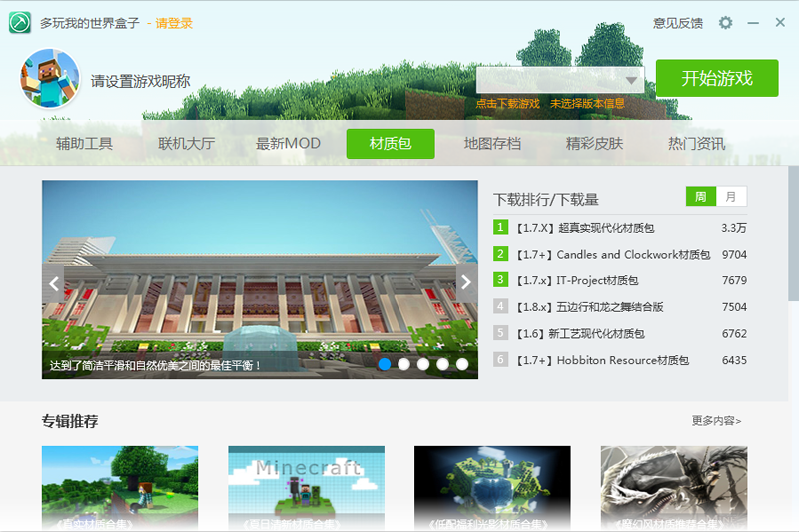Close the window with X icon

(780, 22)
